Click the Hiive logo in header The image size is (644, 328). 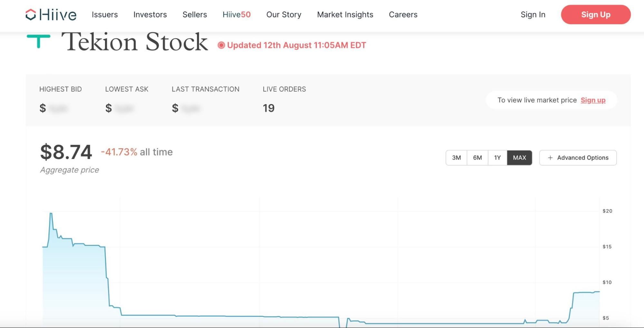point(51,15)
